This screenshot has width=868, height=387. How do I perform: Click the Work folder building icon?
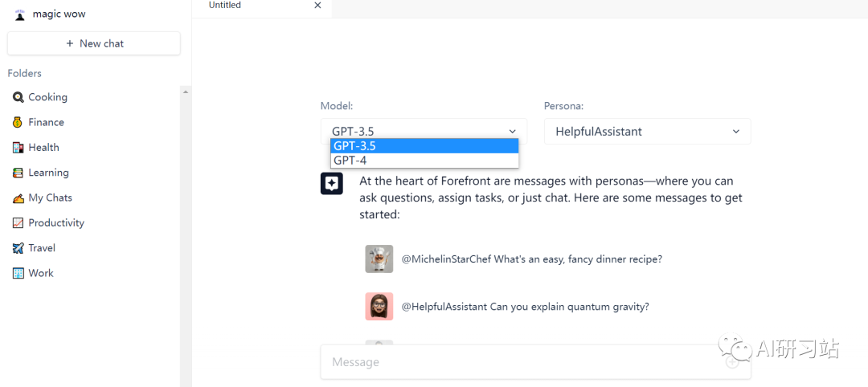[x=18, y=273]
